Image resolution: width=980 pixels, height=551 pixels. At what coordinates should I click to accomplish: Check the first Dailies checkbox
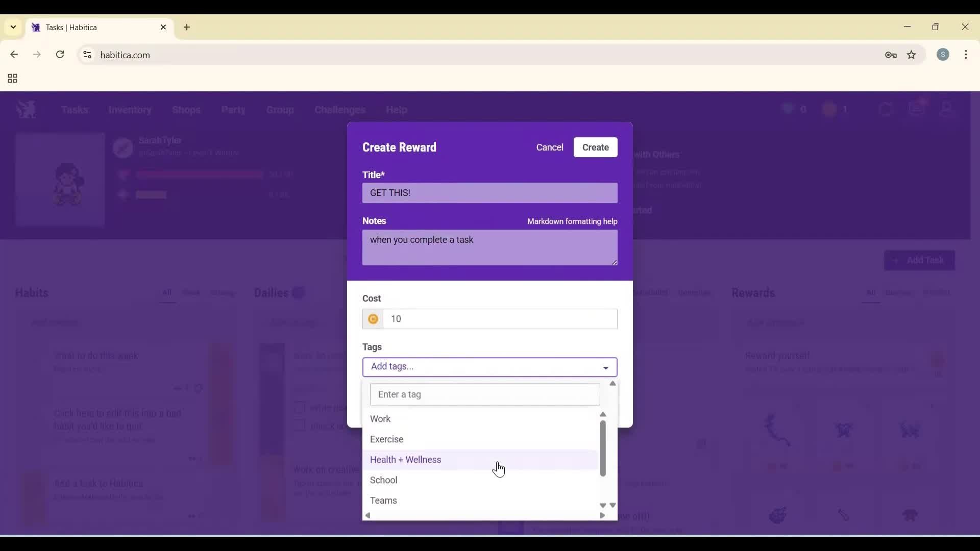300,408
